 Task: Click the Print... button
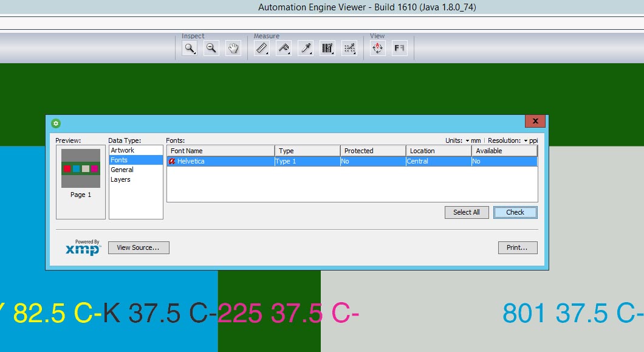pos(518,247)
